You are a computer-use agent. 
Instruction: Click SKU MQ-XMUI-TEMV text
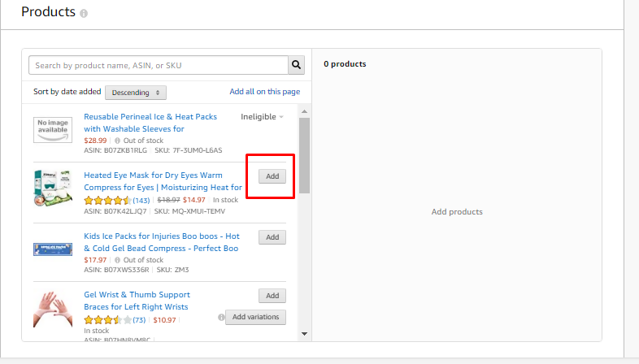click(189, 211)
